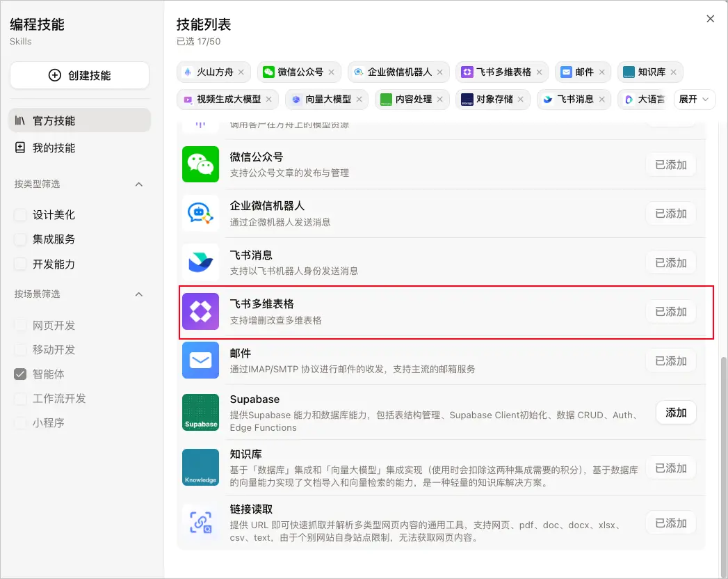
Task: Click the 链接读取 skill title
Action: click(x=251, y=509)
